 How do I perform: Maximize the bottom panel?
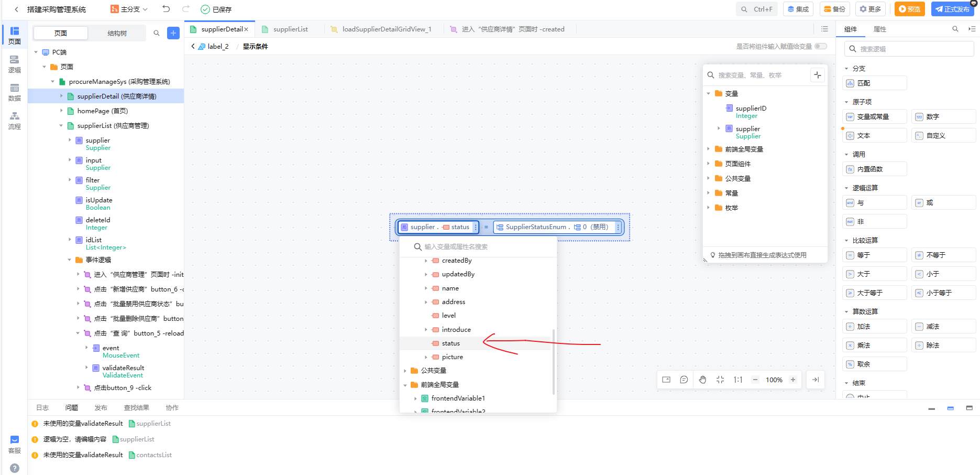pos(969,408)
